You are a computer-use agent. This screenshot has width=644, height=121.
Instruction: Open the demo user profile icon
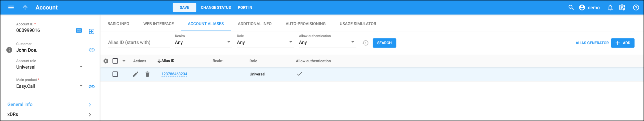[x=582, y=8]
